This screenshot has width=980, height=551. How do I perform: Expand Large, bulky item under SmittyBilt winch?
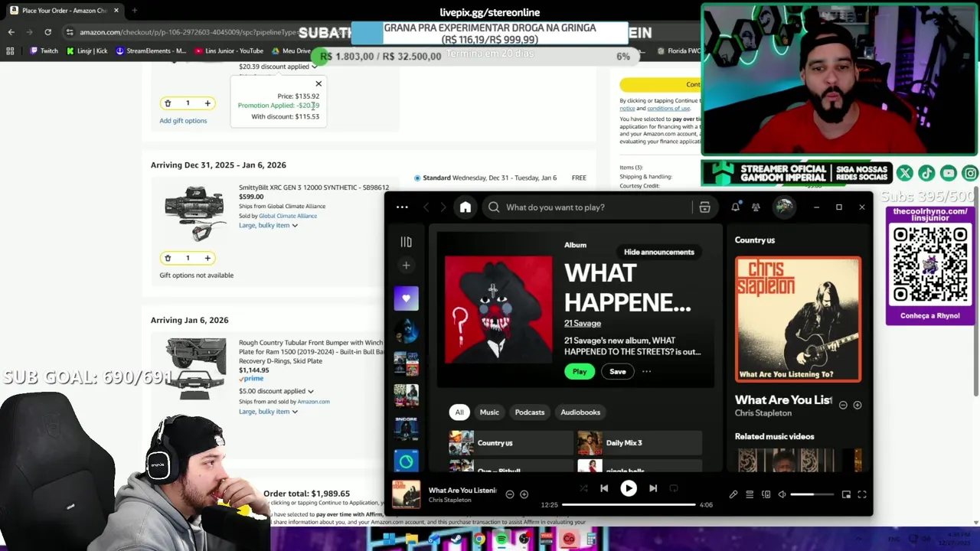coord(268,225)
